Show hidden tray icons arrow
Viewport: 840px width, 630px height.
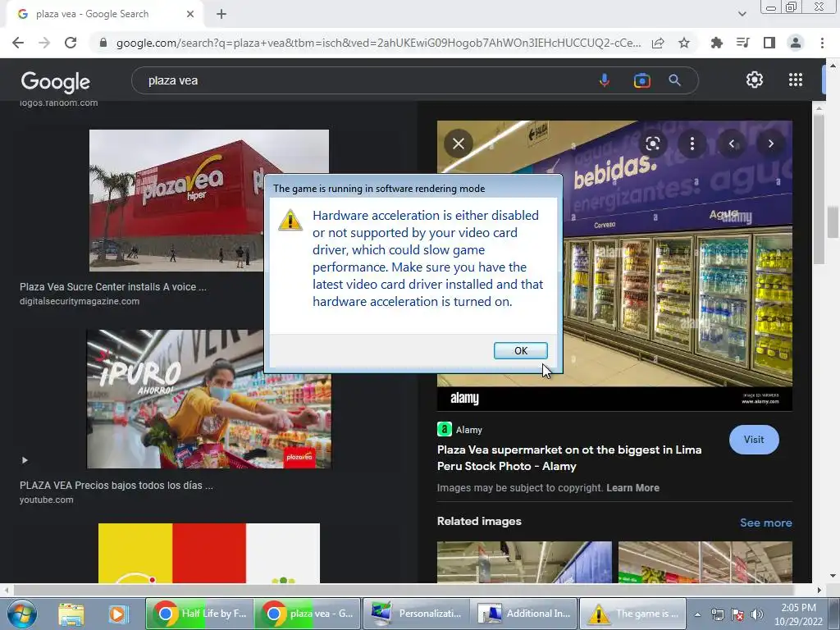tap(697, 614)
